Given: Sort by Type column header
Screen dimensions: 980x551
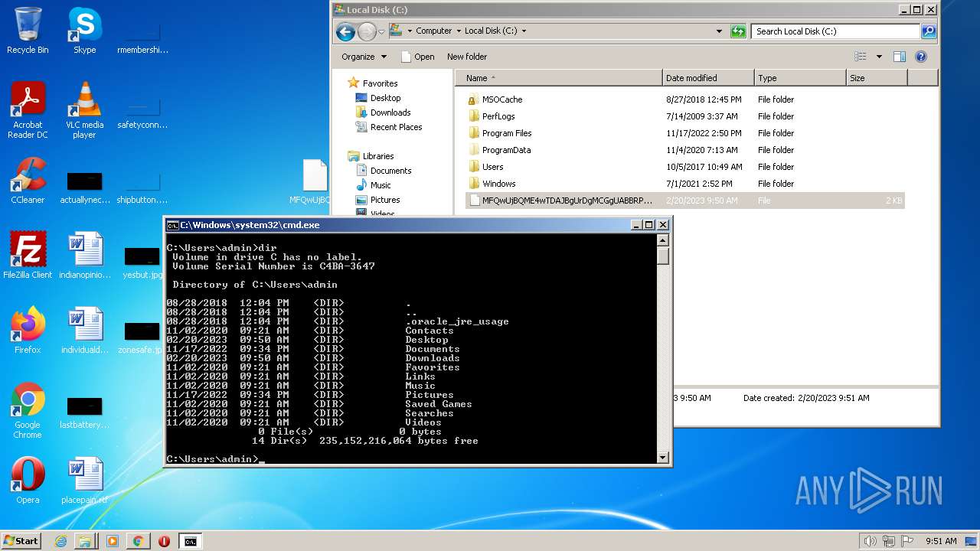Looking at the screenshot, I should click(800, 78).
